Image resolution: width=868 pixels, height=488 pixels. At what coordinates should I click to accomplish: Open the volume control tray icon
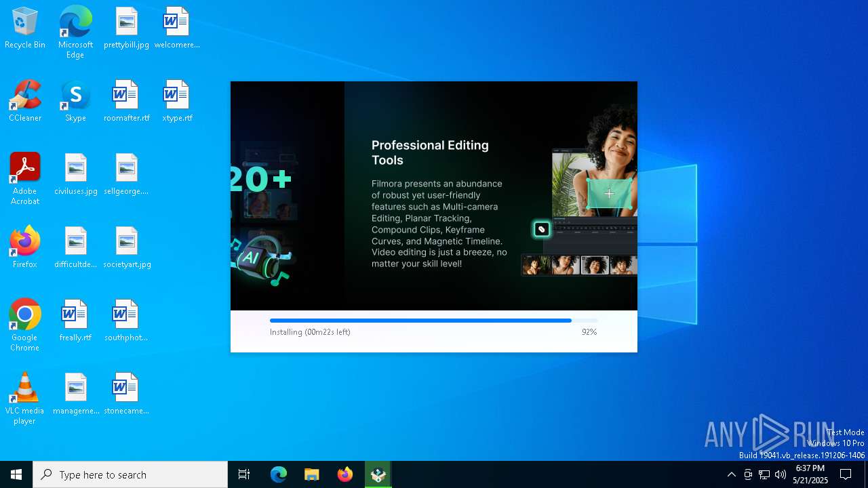click(x=781, y=474)
